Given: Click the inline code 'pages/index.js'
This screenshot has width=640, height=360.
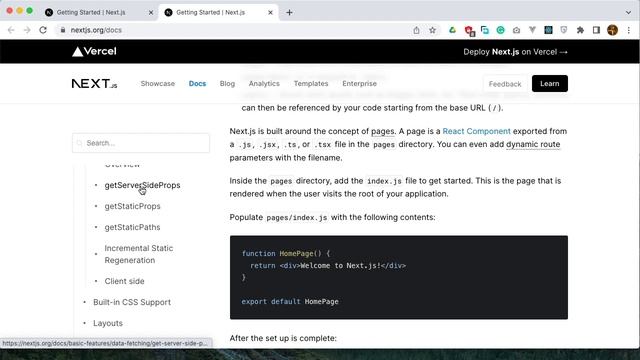Looking at the screenshot, I should (297, 218).
